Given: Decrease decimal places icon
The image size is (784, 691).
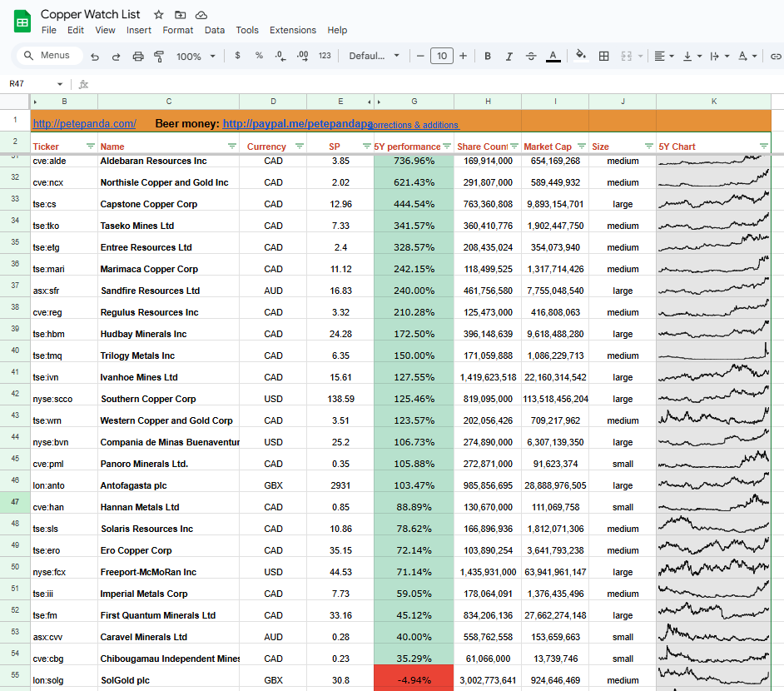Looking at the screenshot, I should tap(280, 56).
